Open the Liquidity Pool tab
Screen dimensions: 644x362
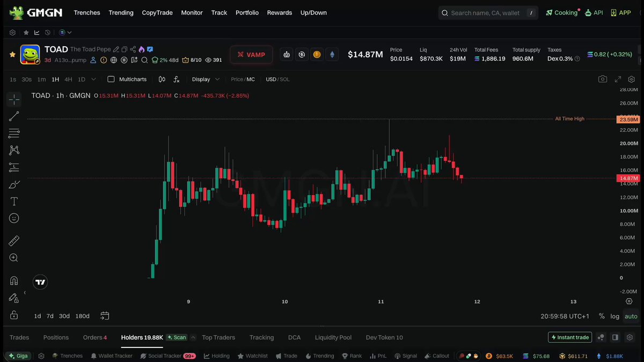[x=333, y=337]
